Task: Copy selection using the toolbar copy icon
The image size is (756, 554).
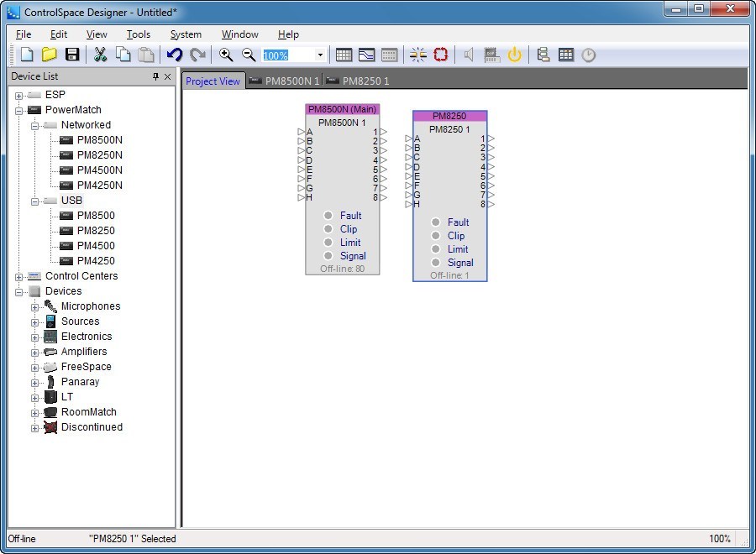Action: click(123, 55)
